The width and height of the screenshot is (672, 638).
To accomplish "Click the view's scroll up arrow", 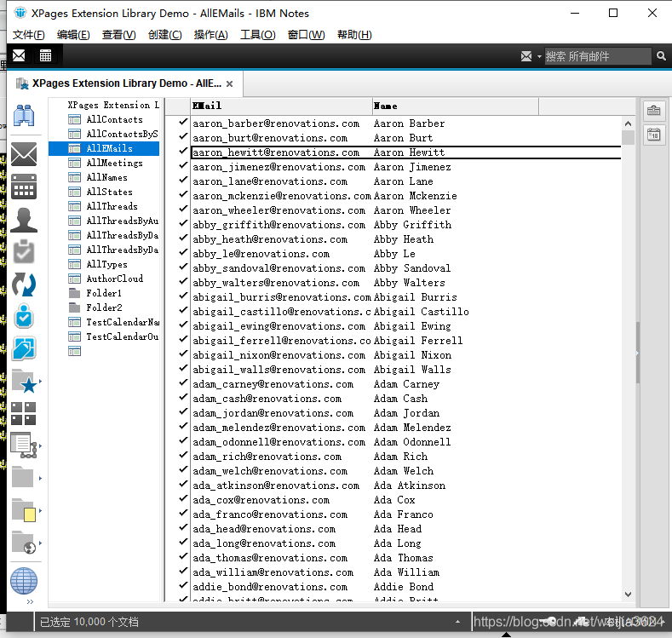I will (628, 124).
